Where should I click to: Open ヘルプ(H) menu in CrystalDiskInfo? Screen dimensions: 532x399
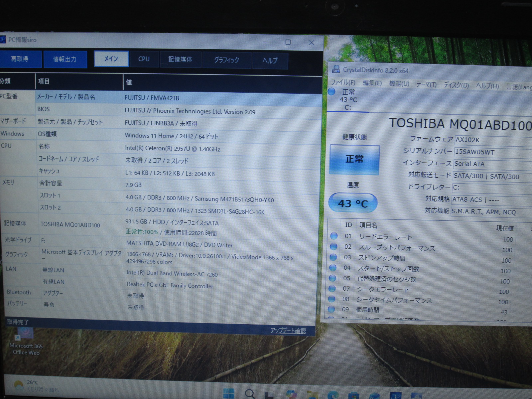(x=487, y=86)
